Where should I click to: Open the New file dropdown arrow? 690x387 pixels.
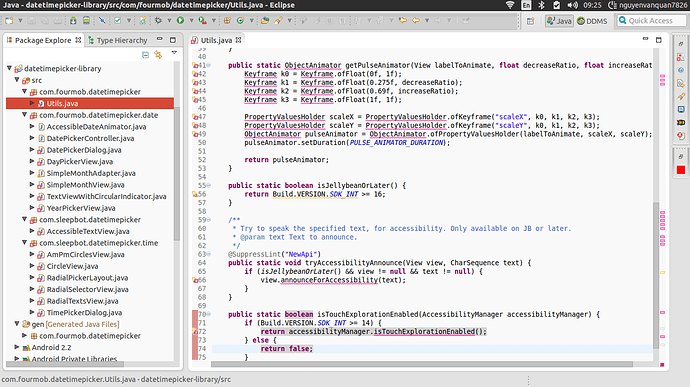pos(20,20)
